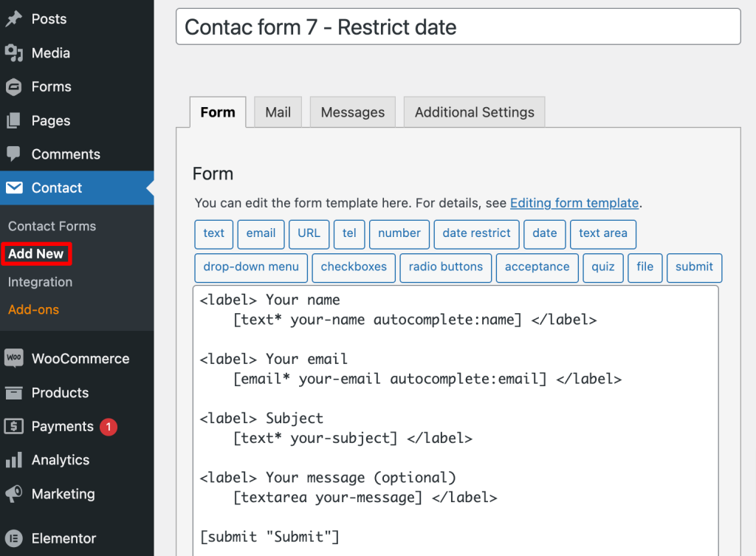Select the Contact menu item
Image resolution: width=756 pixels, height=556 pixels.
[x=77, y=188]
